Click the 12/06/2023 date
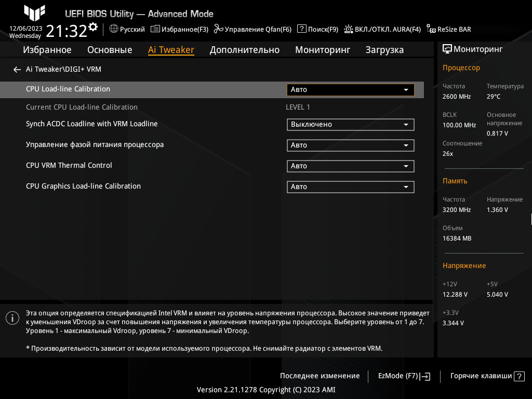The width and height of the screenshot is (532, 399). click(26, 29)
